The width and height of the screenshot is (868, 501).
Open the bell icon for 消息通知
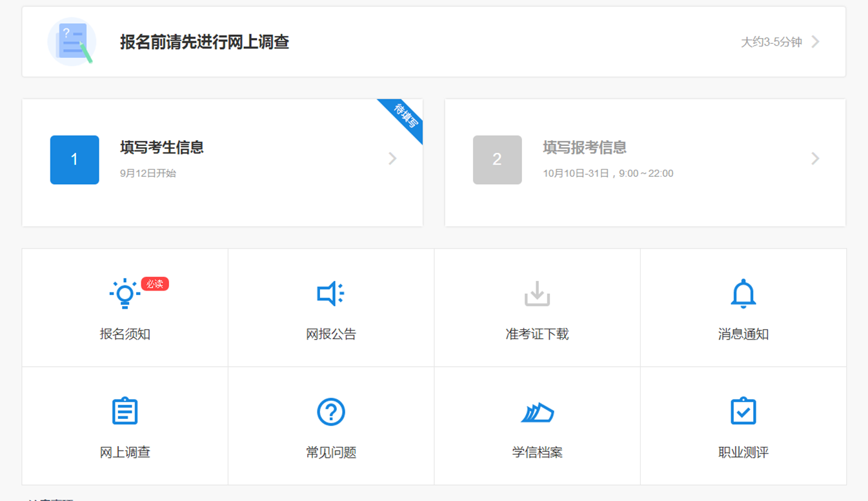tap(743, 294)
